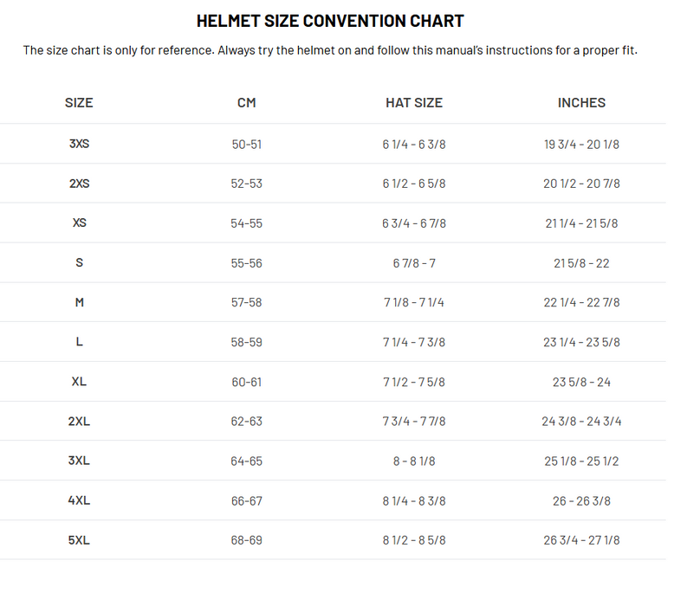Click the size chart reference note text

tap(330, 50)
